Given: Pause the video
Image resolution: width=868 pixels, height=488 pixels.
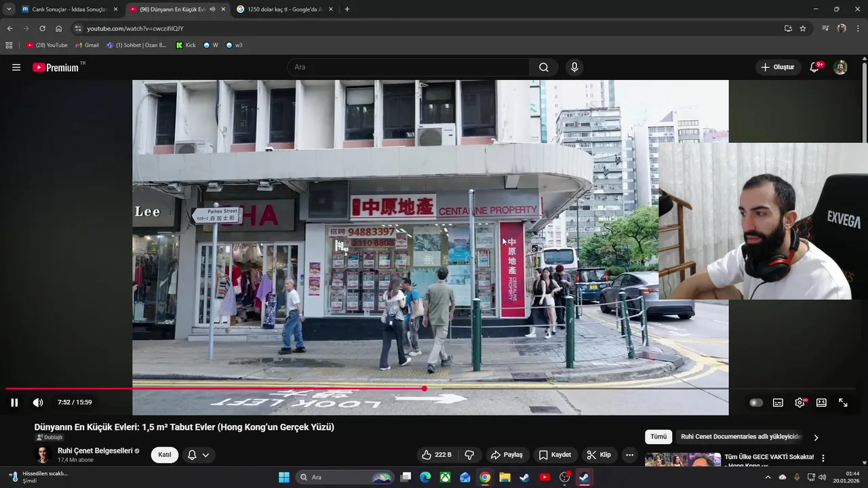Looking at the screenshot, I should 14,403.
